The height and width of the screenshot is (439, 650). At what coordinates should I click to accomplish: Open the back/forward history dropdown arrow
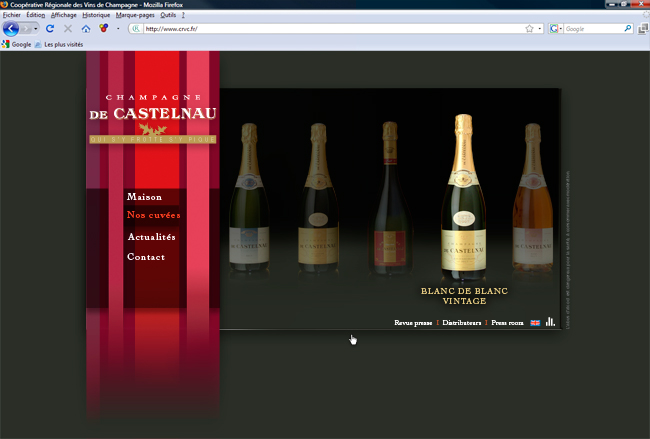(36, 29)
